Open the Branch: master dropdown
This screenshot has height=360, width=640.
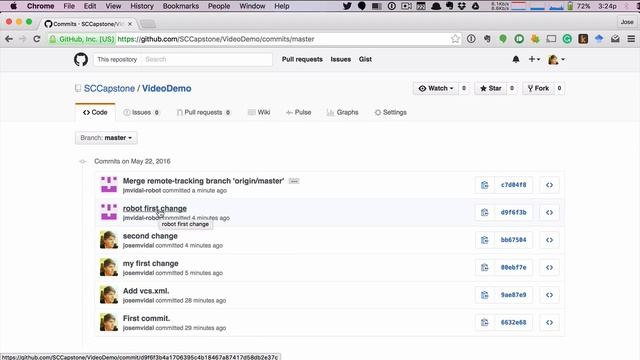pyautogui.click(x=106, y=138)
